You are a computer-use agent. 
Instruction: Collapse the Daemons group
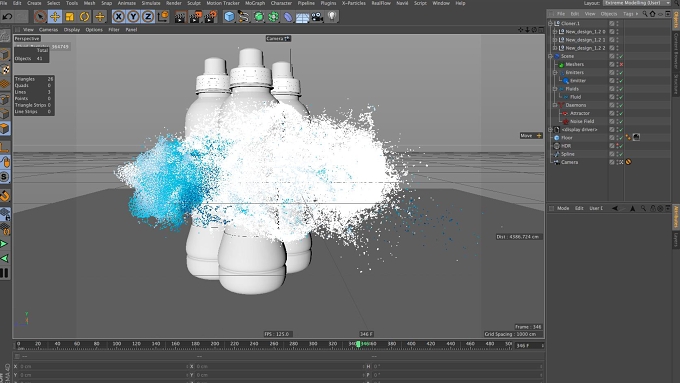point(555,105)
